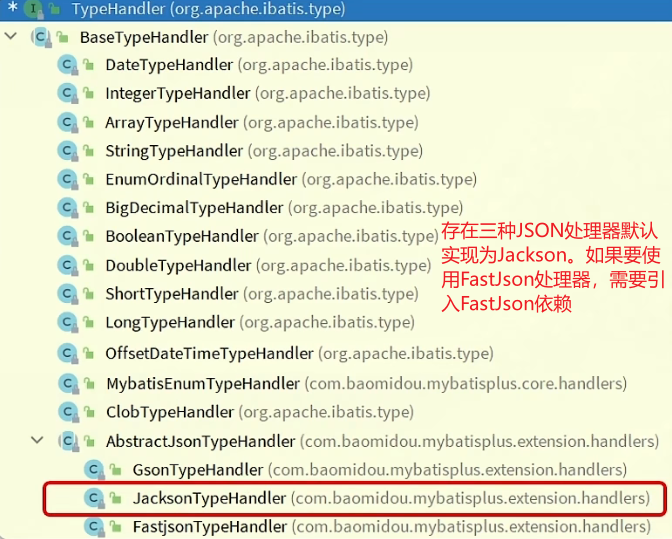Click the BigDecimalTypeHandler class icon
This screenshot has width=672, height=539.
click(67, 207)
